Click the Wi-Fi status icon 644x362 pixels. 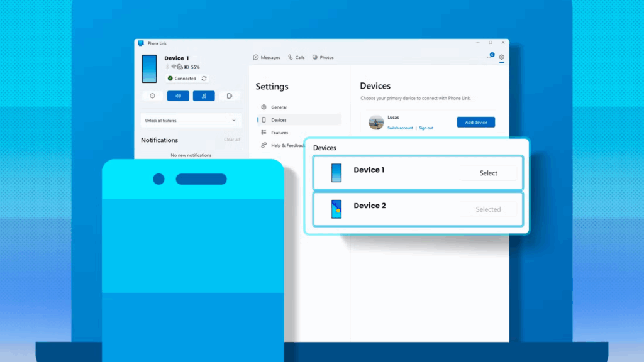tap(174, 67)
